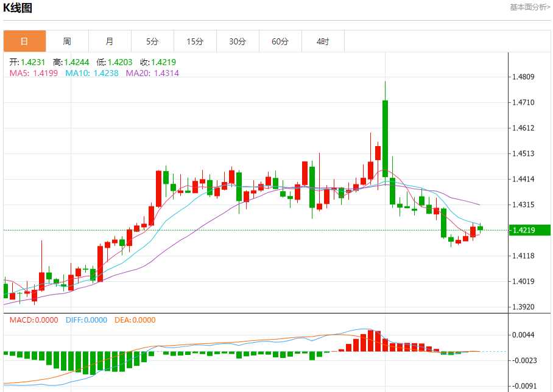Click the 低:1.4203 low price value
This screenshot has width=553, height=392.
click(x=114, y=62)
